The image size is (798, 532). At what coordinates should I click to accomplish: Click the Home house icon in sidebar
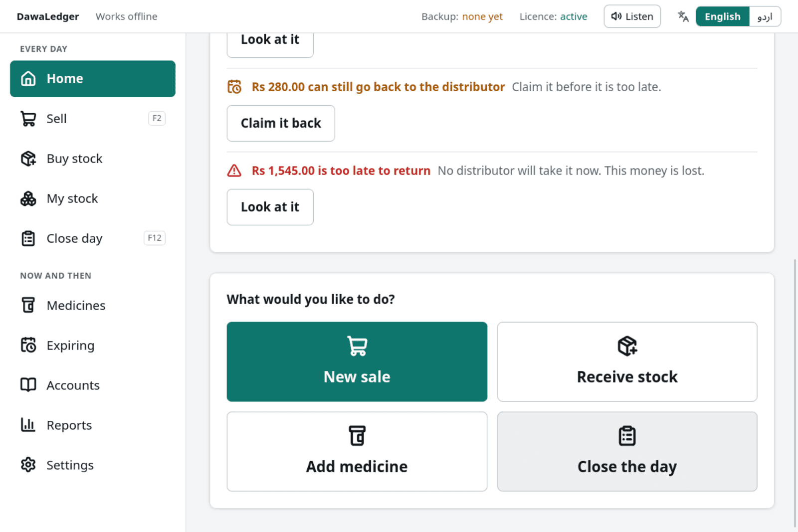coord(28,79)
